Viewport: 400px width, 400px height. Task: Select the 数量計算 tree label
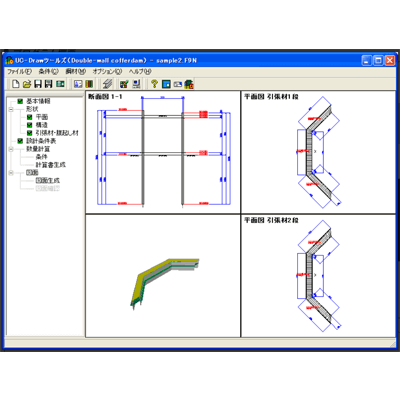(38, 149)
